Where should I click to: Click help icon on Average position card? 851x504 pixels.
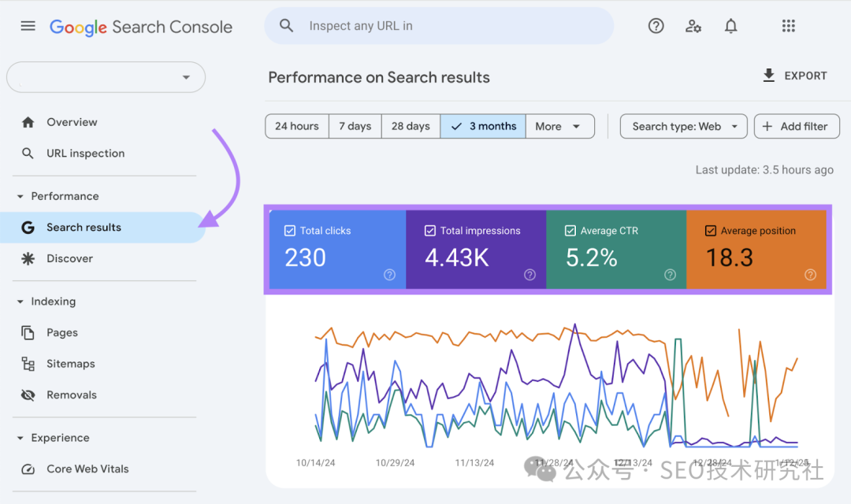[810, 275]
